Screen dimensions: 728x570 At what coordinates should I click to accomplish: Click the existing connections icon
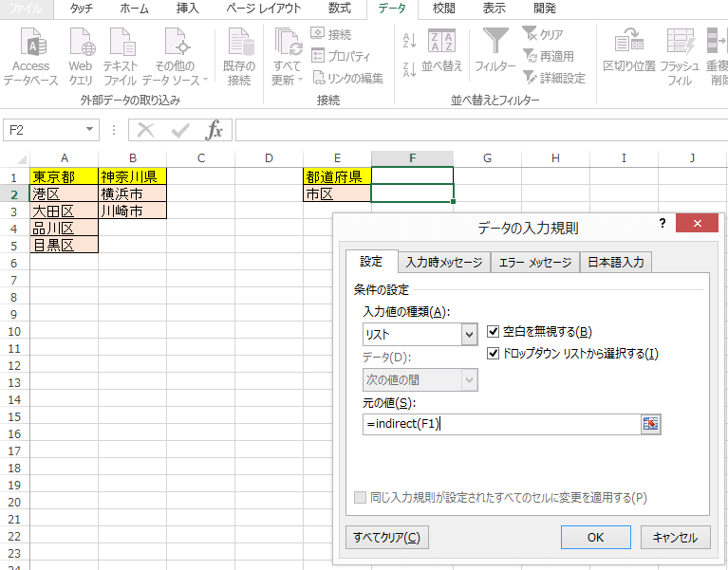coord(240,43)
